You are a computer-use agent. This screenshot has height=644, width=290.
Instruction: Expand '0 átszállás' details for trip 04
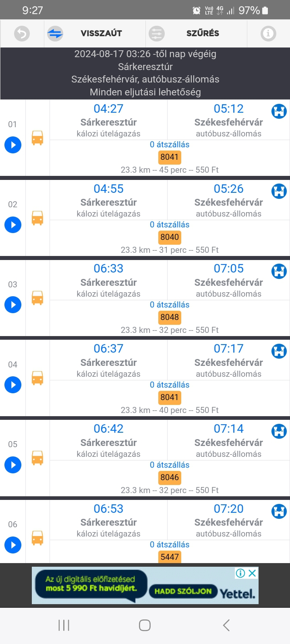[170, 385]
